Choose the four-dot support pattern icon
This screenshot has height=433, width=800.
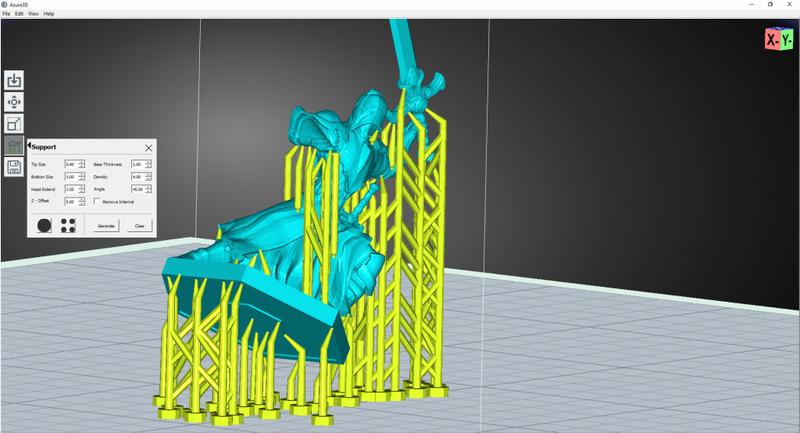tap(68, 226)
